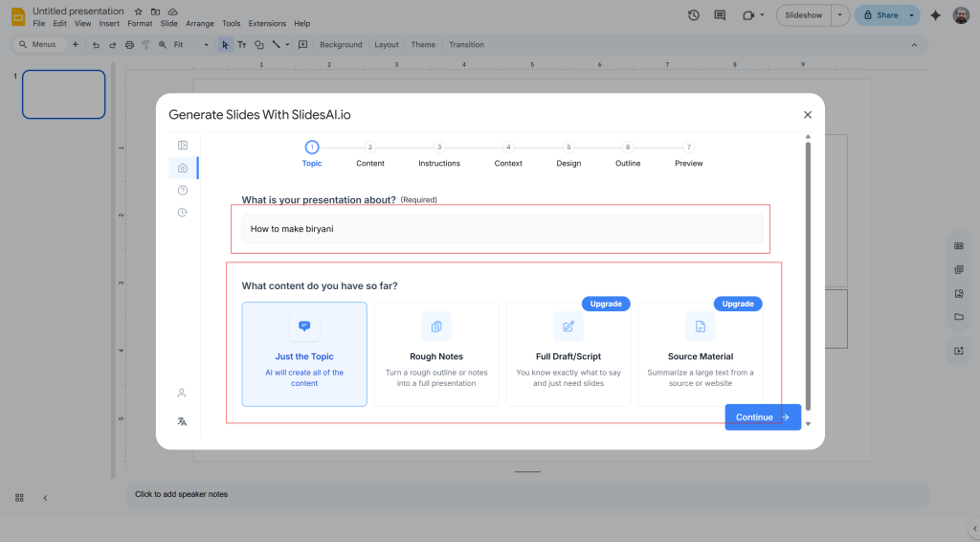Open the SlidesAI home icon in sidebar

(x=182, y=168)
